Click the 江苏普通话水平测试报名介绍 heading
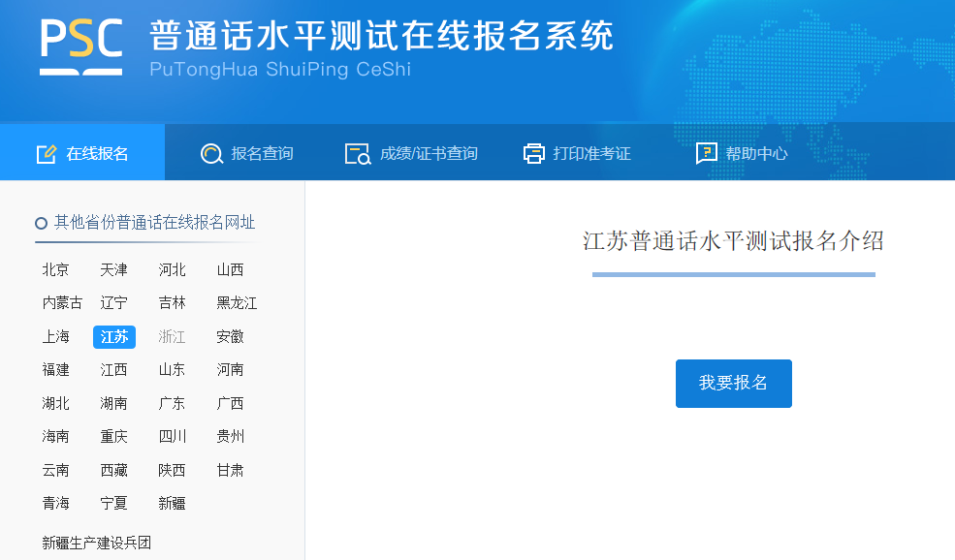This screenshot has width=955, height=560. [x=733, y=241]
